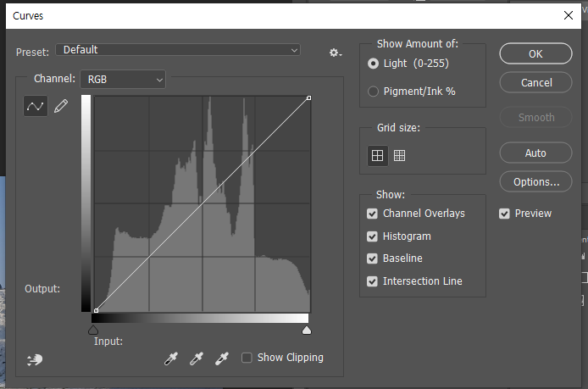Screen dimensions: 588x389
Task: Click the white point input slider triangle
Action: 307,331
